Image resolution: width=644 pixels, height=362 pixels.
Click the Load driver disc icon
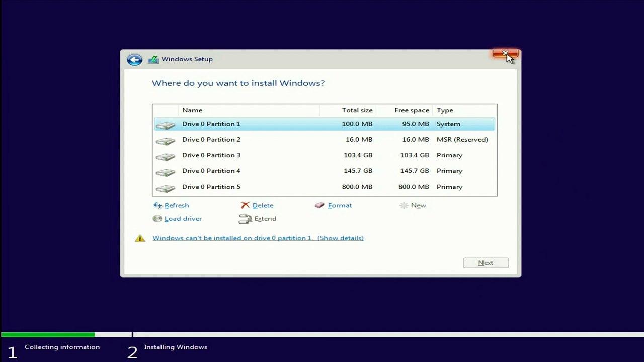(x=157, y=219)
